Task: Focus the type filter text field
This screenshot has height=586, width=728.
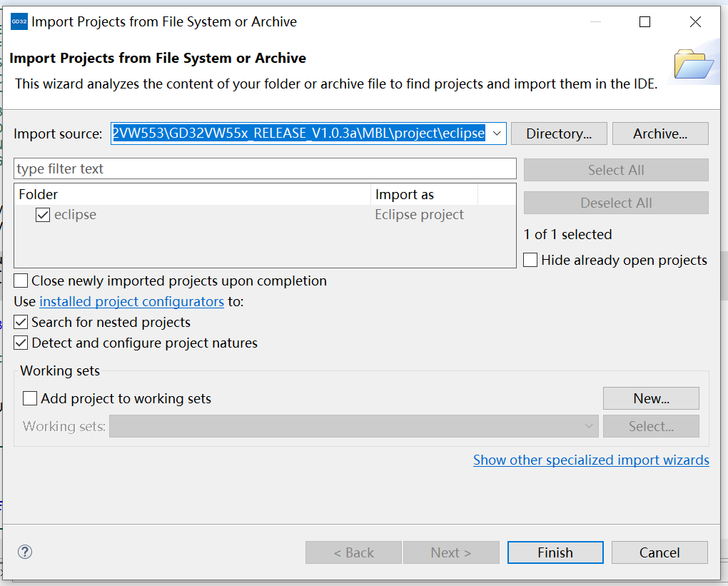Action: [x=265, y=168]
